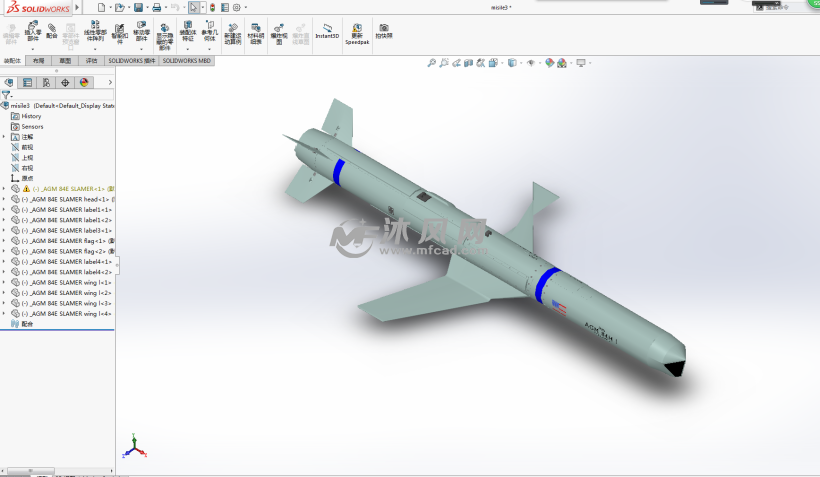Select the SOLIDWORKS 插件 tab
Screen dimensions: 820x477
pyautogui.click(x=132, y=61)
